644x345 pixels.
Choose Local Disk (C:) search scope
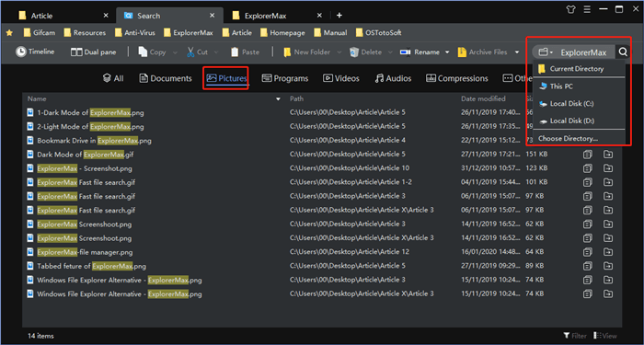pyautogui.click(x=579, y=104)
